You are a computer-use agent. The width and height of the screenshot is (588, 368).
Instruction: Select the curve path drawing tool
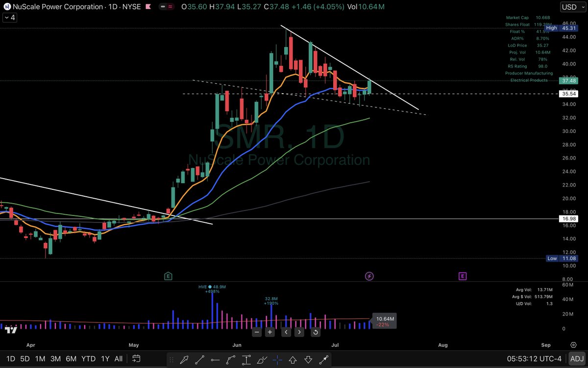(231, 359)
